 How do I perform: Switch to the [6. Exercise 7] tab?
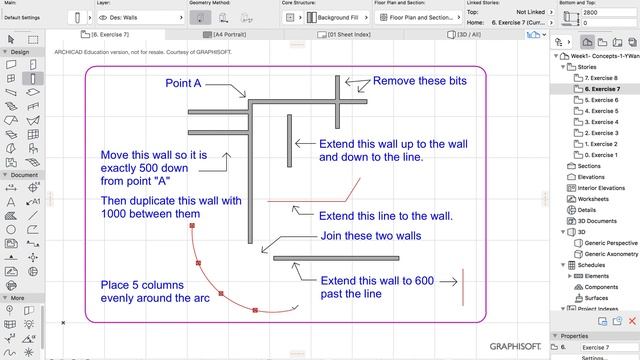click(x=105, y=34)
